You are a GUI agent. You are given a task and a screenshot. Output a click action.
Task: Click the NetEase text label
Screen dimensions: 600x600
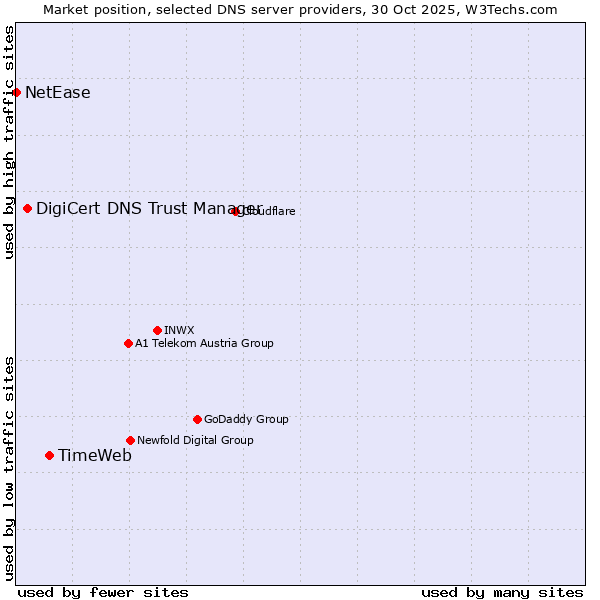click(58, 93)
